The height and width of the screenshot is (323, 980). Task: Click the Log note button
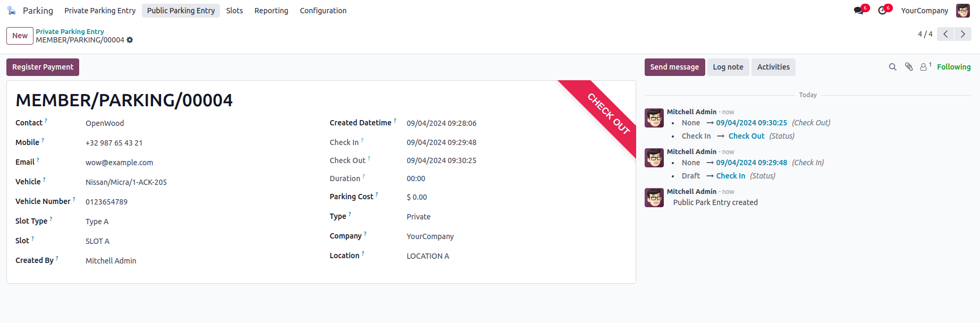pyautogui.click(x=728, y=67)
